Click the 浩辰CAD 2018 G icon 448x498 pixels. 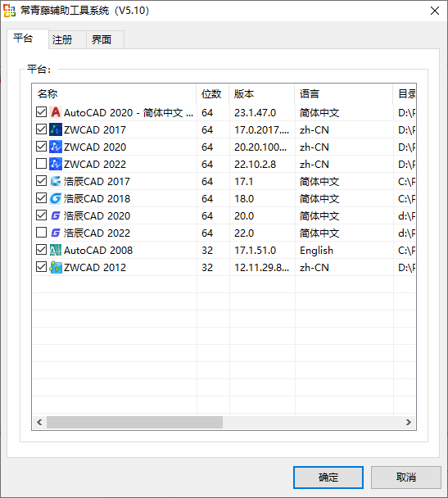click(56, 198)
